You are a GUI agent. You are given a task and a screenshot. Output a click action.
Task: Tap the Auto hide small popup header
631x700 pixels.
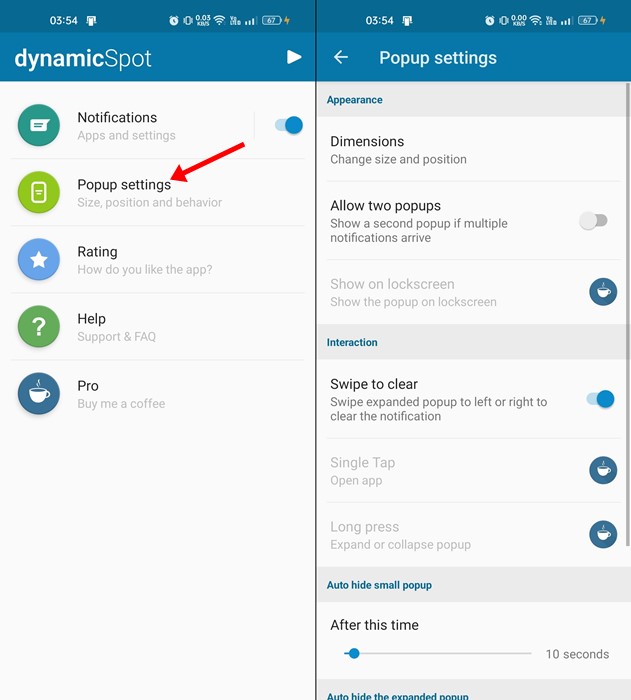tap(379, 585)
